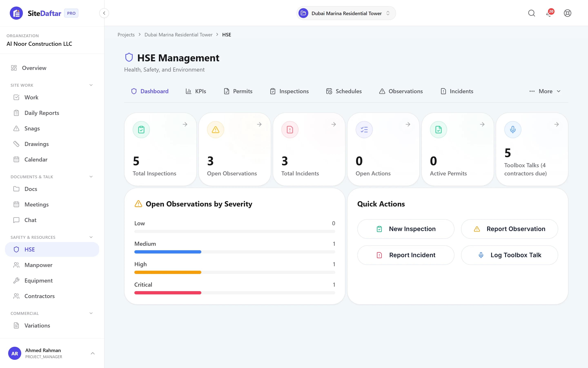Click the SiteDaftar logo icon
The height and width of the screenshot is (368, 588).
pyautogui.click(x=16, y=13)
